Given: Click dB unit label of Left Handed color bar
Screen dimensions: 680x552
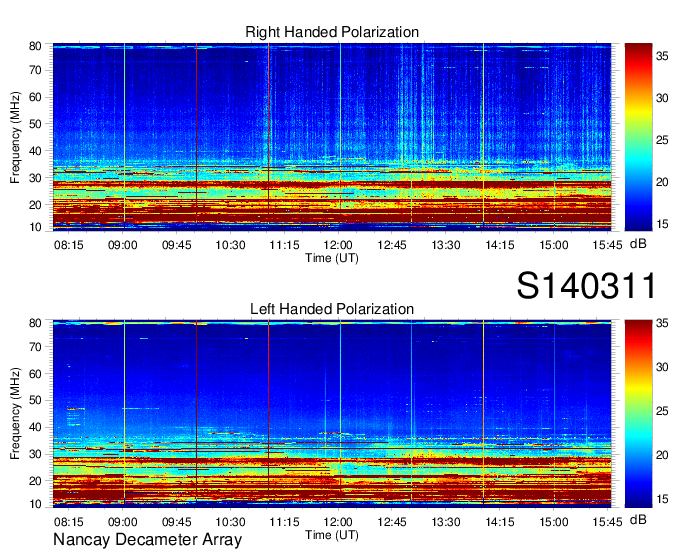Looking at the screenshot, I should [638, 519].
